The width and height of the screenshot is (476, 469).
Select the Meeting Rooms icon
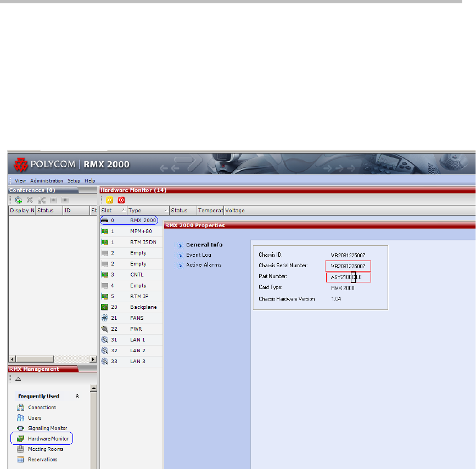(21, 449)
